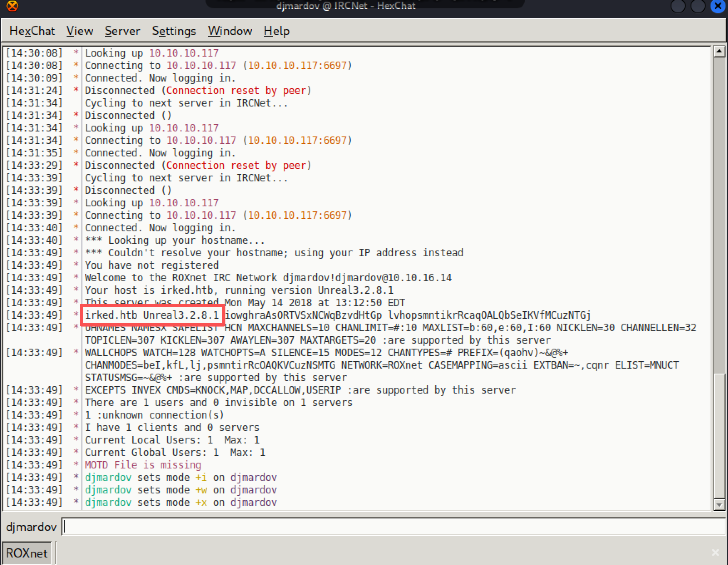Click 'EXCEPTS INVEX CMDS=KNOCK' line

click(x=300, y=390)
